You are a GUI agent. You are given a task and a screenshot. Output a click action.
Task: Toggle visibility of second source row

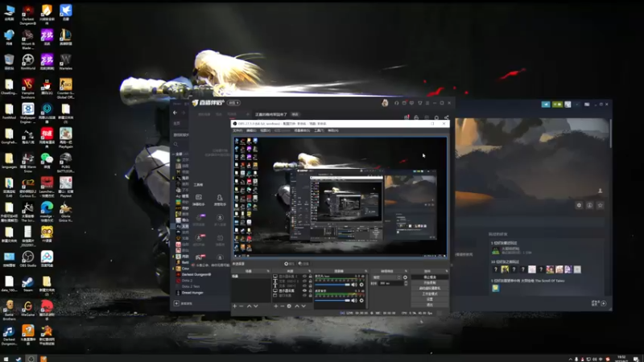304,281
